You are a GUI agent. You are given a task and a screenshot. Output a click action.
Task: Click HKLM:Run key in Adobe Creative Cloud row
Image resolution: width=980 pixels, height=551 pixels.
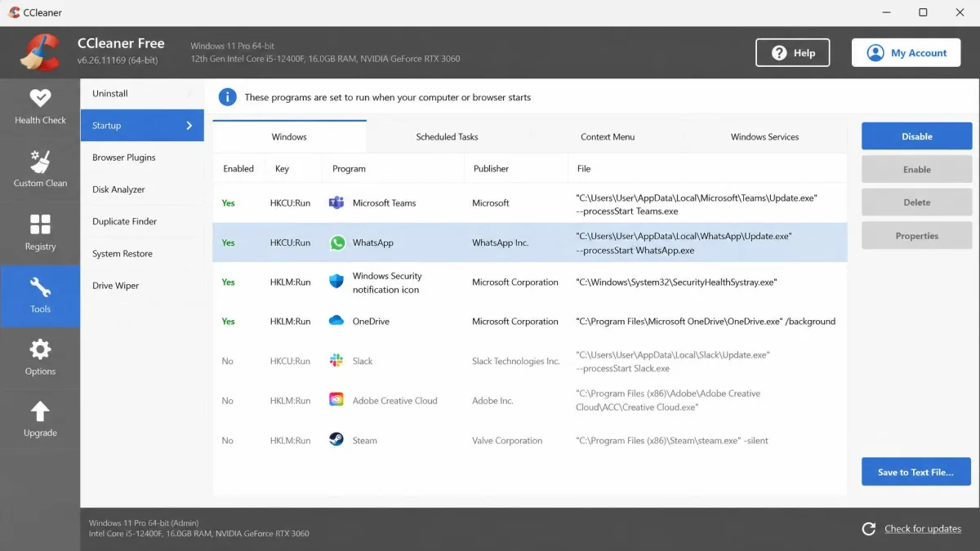[x=290, y=401]
